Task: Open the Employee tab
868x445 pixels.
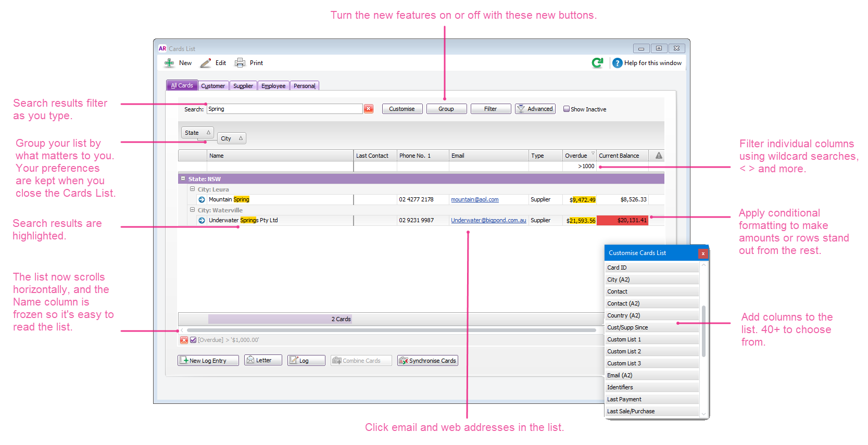Action: 273,86
